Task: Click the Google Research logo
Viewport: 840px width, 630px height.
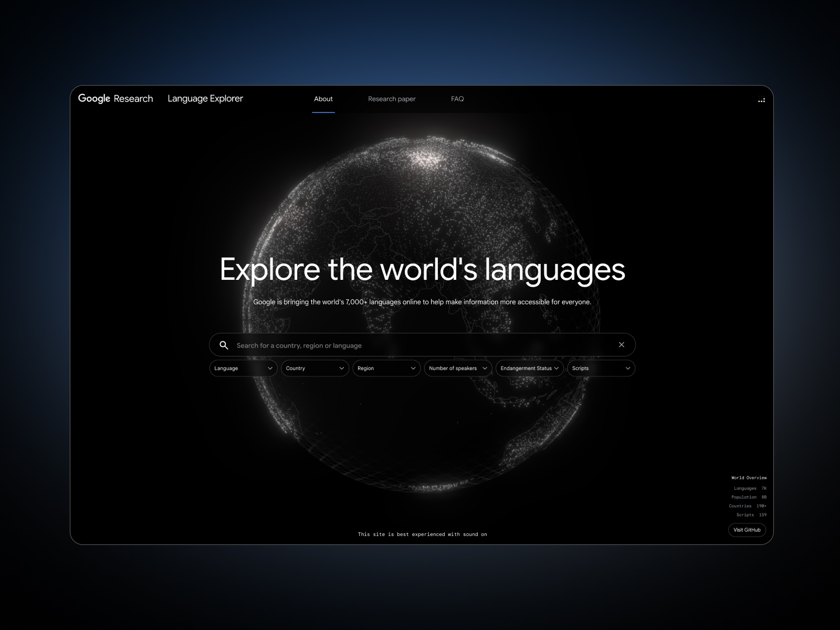Action: pyautogui.click(x=116, y=98)
